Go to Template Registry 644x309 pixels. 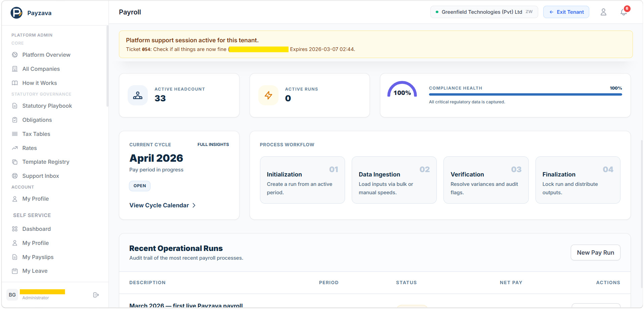tap(46, 162)
